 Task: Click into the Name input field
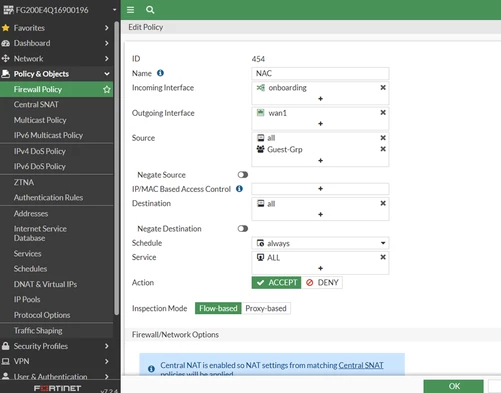pos(320,73)
